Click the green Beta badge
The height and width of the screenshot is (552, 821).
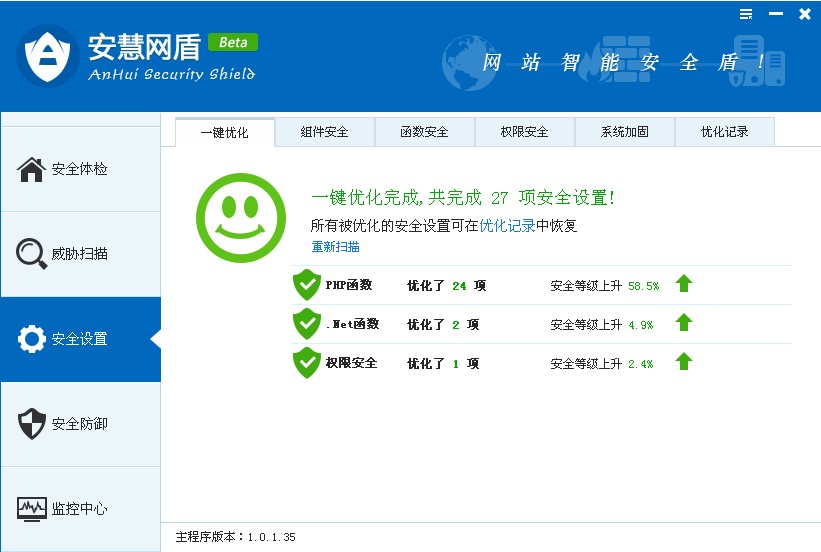[x=233, y=42]
